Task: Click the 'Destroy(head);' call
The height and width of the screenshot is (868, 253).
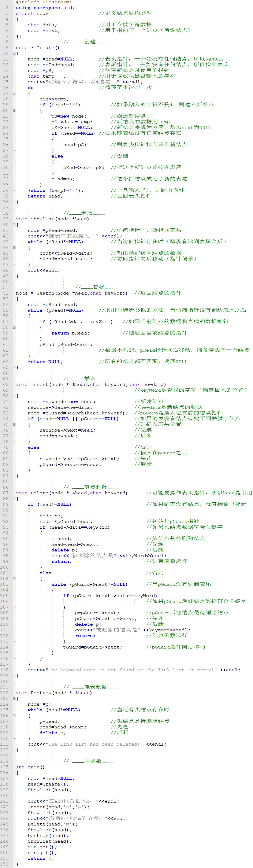Action: (x=48, y=836)
